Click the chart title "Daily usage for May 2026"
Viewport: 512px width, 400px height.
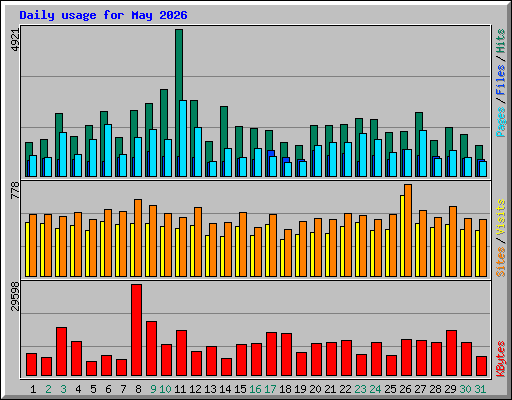pos(103,15)
